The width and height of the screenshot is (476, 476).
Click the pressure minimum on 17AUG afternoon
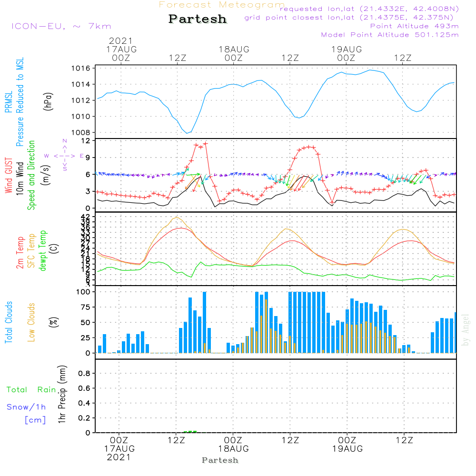[x=187, y=133]
